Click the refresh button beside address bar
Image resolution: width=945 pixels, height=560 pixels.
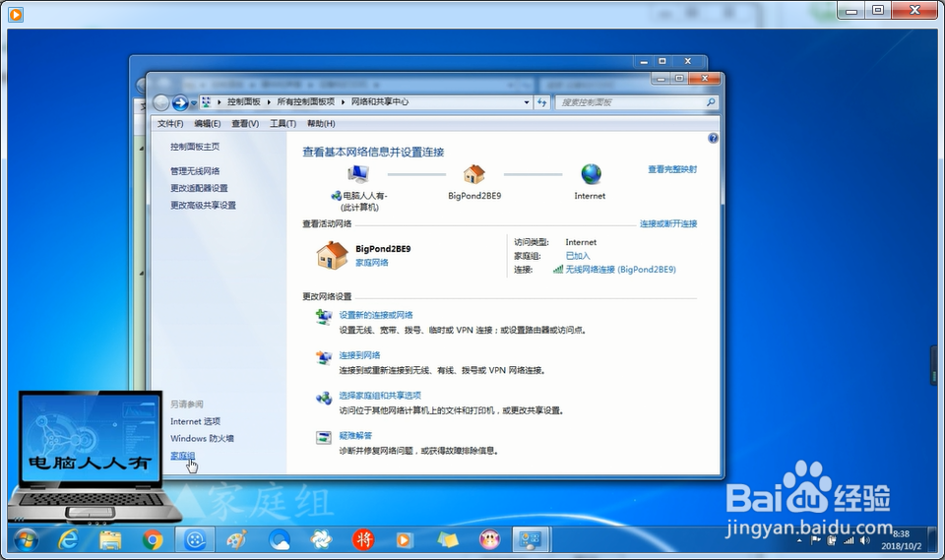click(541, 102)
